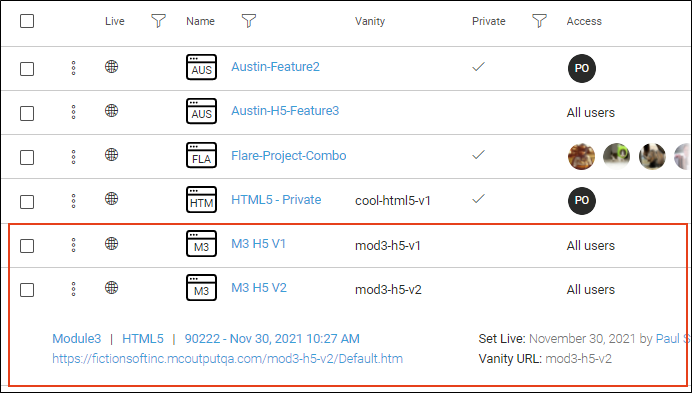The height and width of the screenshot is (393, 692).
Task: Open the Name column filter icon
Action: 249,21
